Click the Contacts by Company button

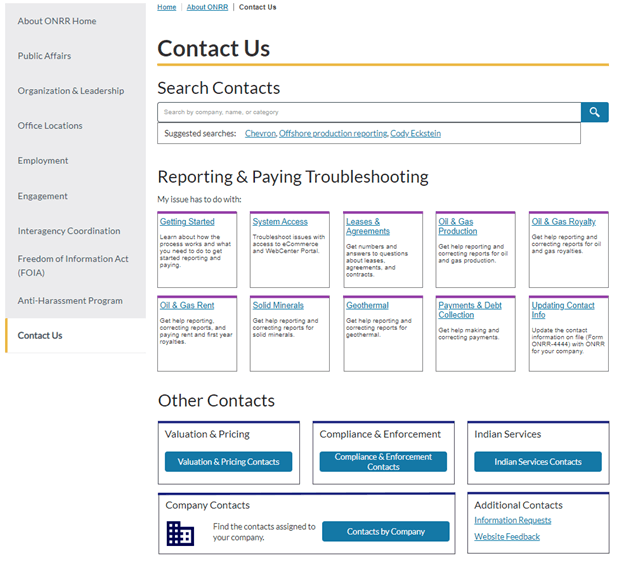pyautogui.click(x=385, y=532)
